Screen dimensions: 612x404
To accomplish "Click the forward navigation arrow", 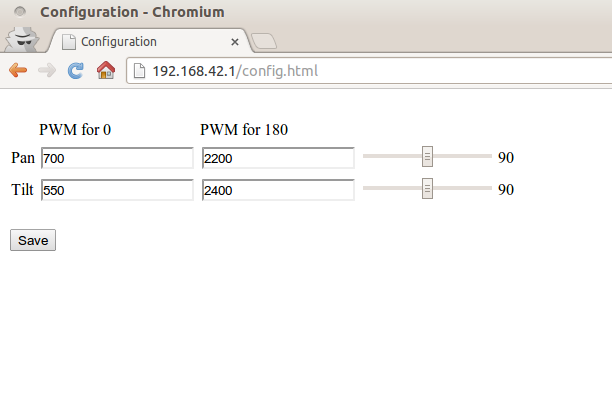I will [x=46, y=71].
